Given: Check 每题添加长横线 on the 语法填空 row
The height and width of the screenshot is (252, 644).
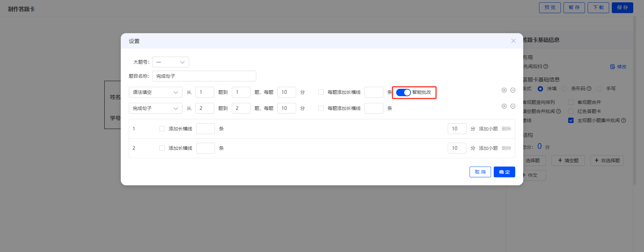Looking at the screenshot, I should coord(321,92).
